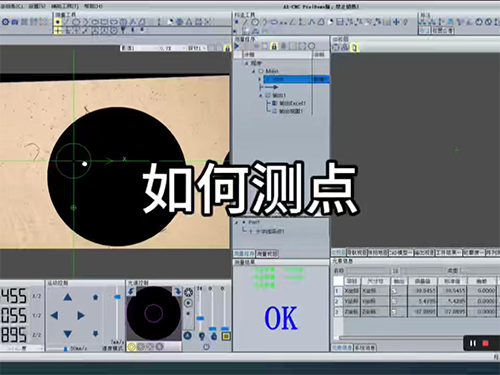Image resolution: width=500 pixels, height=375 pixels.
Task: Click the blue home-shaped toolbar icon
Action: pyautogui.click(x=15, y=22)
